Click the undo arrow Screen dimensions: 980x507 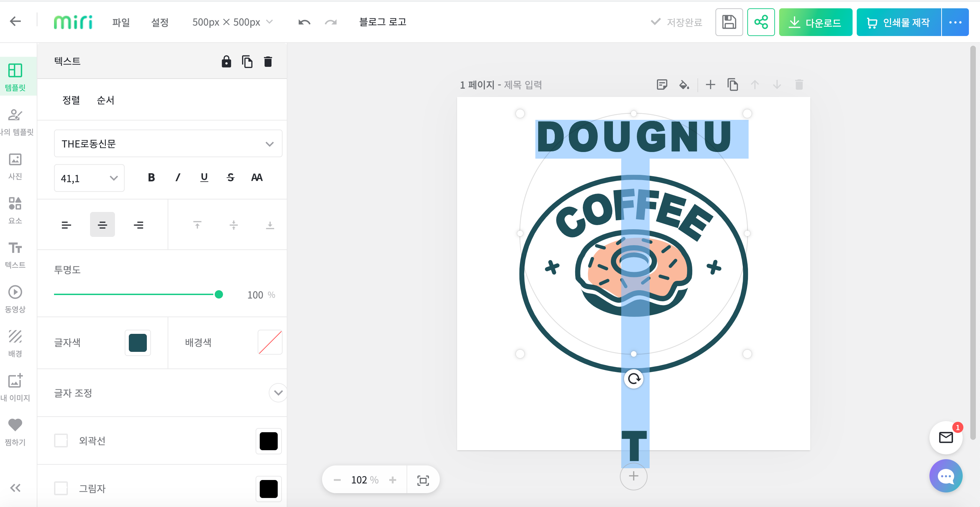pyautogui.click(x=304, y=22)
